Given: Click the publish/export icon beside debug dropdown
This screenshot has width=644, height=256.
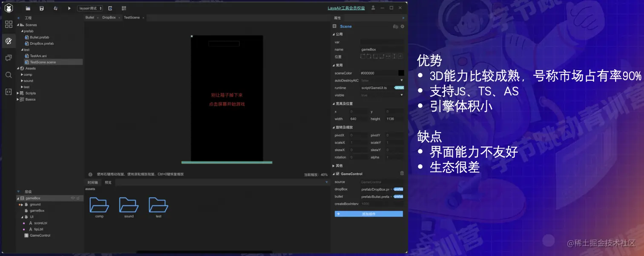Looking at the screenshot, I should pyautogui.click(x=110, y=8).
